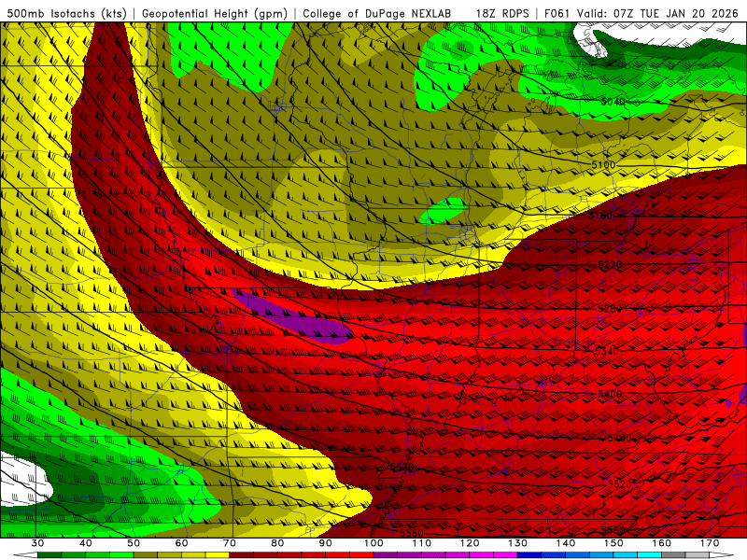
Task: Click the 5400 height contour label
Action: coord(610,394)
